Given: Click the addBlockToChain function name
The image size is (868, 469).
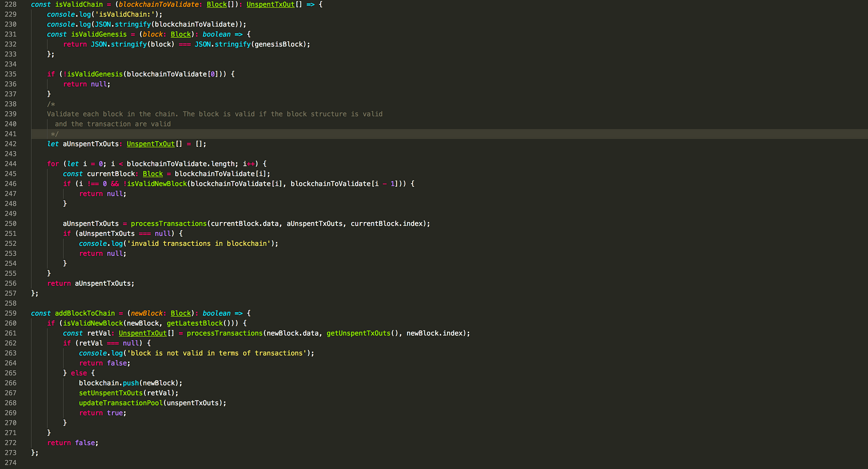Looking at the screenshot, I should point(85,314).
